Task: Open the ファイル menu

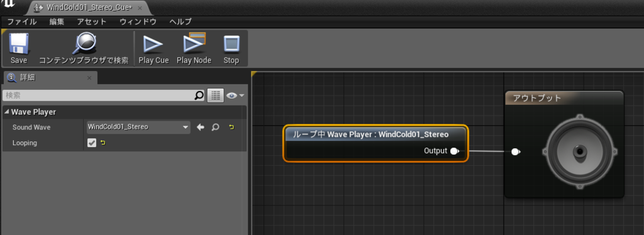Action: tap(22, 22)
